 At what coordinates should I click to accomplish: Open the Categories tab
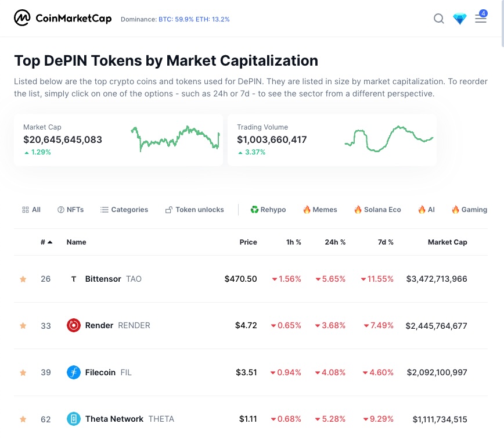tap(124, 210)
